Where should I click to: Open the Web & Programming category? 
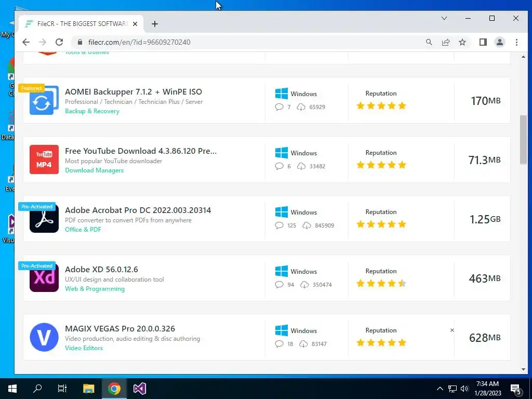(95, 289)
